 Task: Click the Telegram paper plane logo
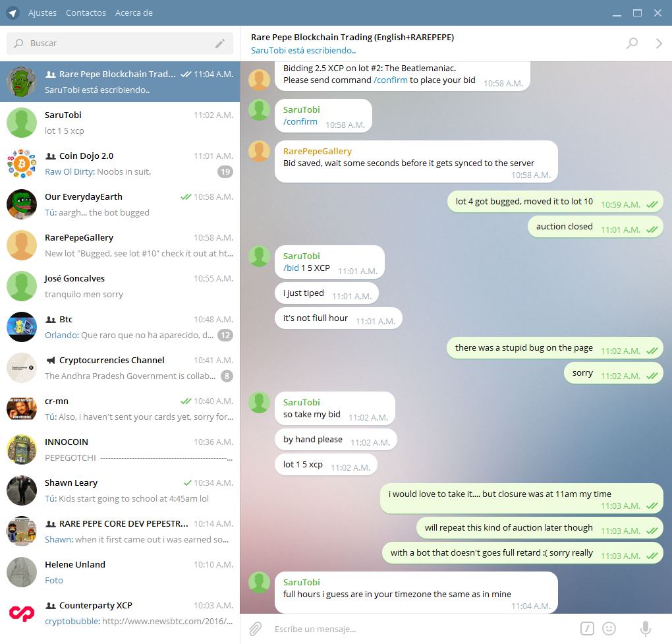13,13
